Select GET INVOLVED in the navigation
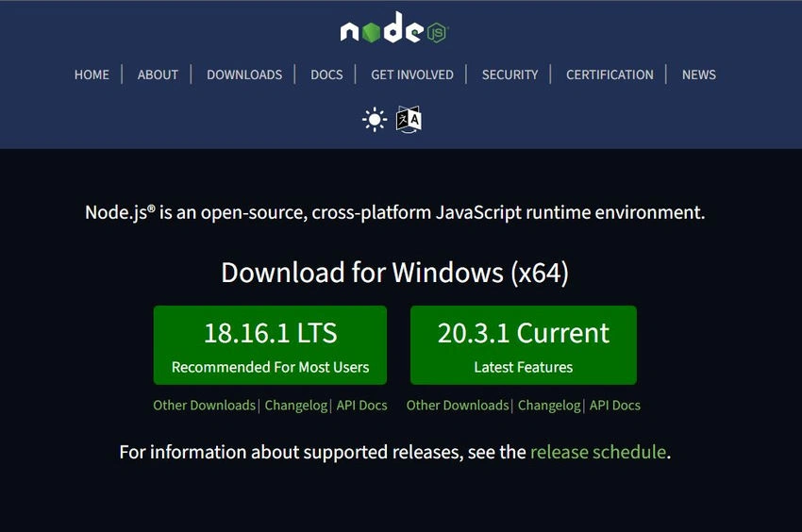This screenshot has height=532, width=802. pos(412,75)
